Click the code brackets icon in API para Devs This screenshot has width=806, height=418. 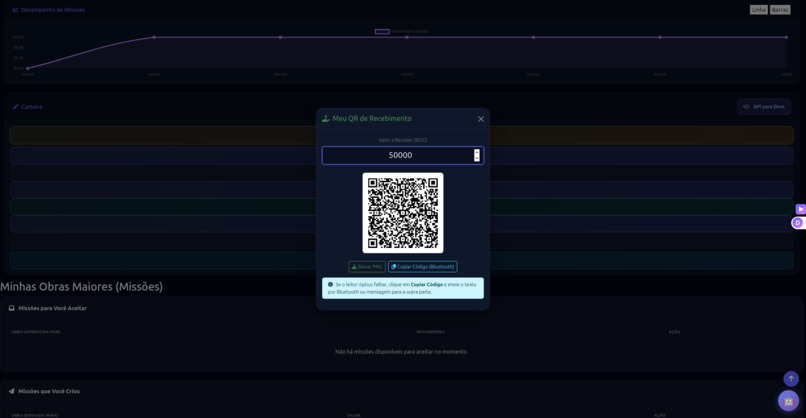click(746, 106)
